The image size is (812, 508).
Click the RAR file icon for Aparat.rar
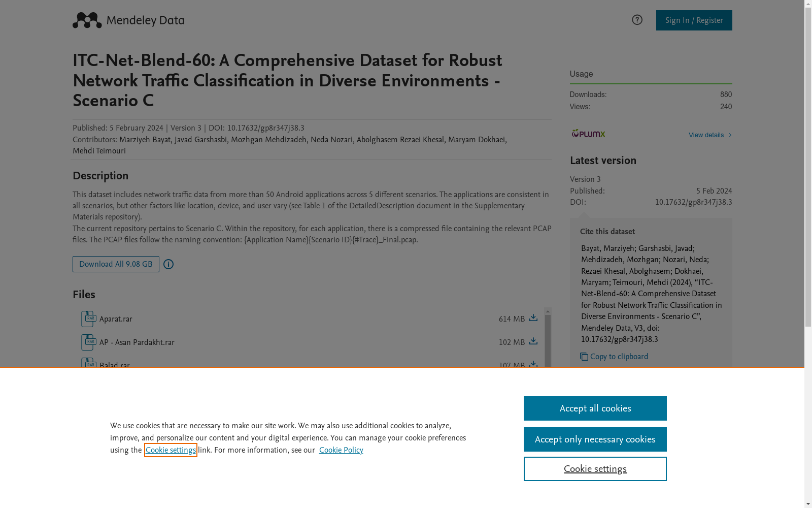point(89,319)
